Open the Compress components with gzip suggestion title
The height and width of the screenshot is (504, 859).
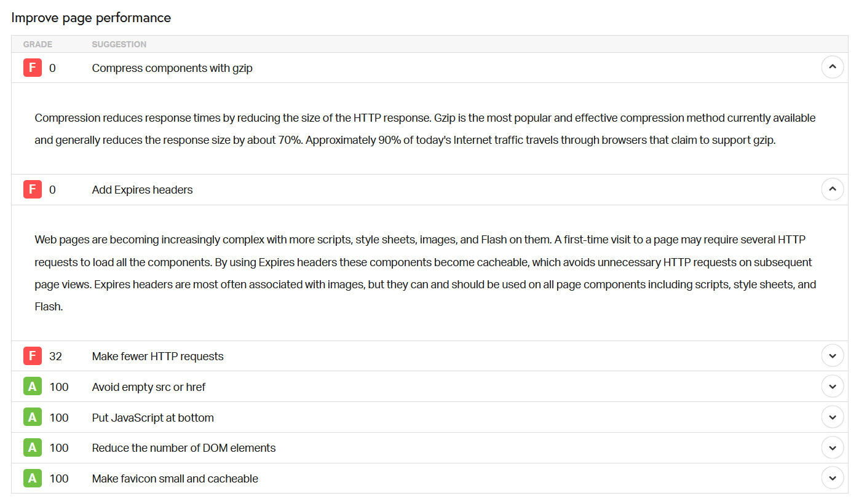point(172,68)
